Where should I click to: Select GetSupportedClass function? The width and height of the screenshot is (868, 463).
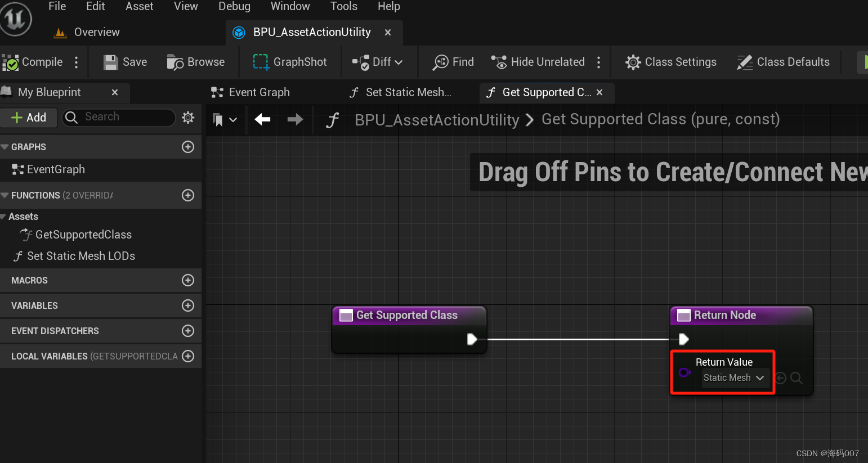pyautogui.click(x=76, y=235)
